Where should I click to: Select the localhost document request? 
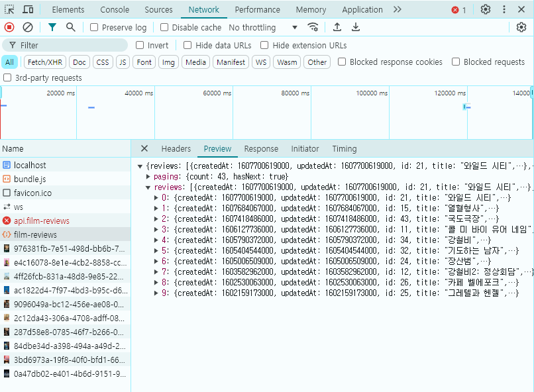[x=65, y=165]
